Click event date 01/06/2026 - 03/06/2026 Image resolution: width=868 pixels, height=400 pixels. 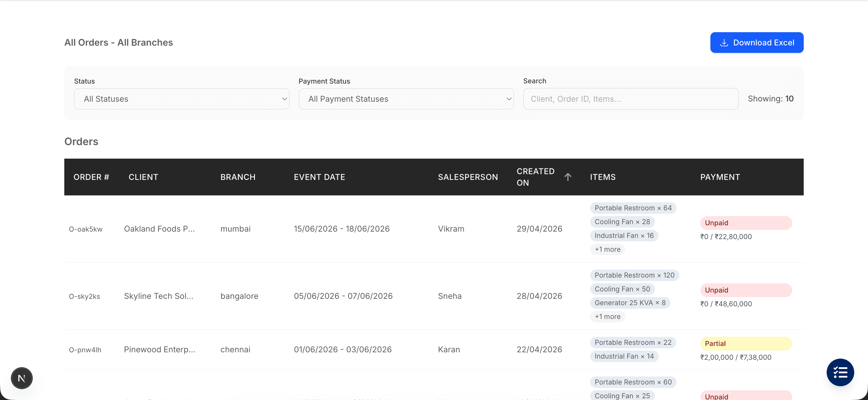point(343,350)
